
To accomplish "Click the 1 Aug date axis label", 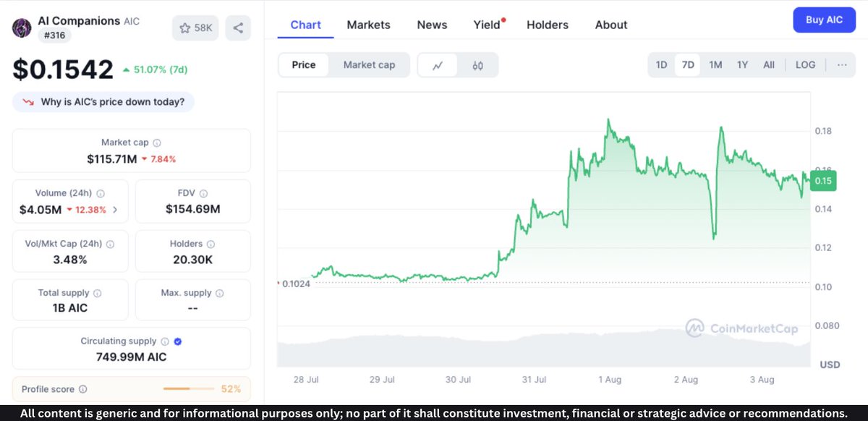I will click(x=609, y=380).
